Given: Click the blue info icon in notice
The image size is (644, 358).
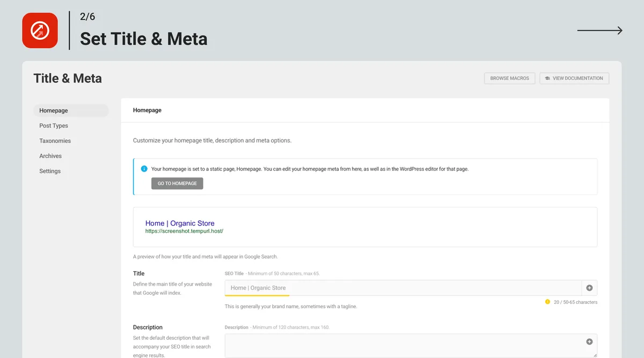Looking at the screenshot, I should click(x=144, y=169).
